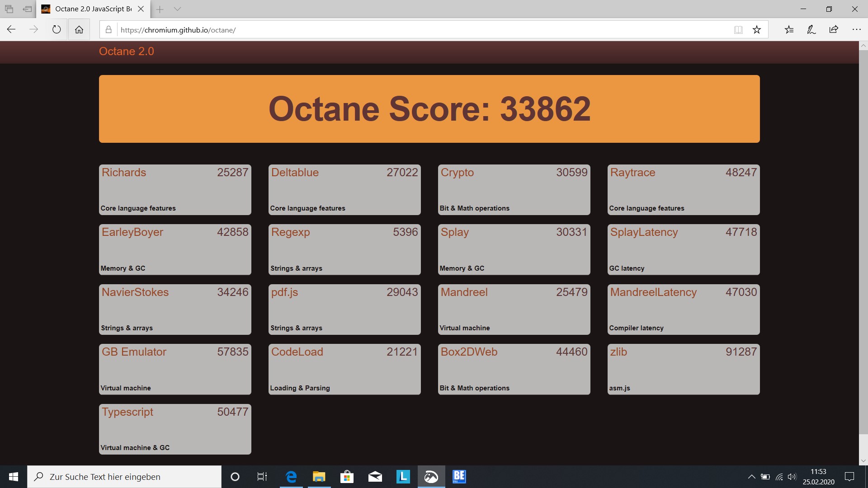Select the Octane 2.0 JavaScript tab
The height and width of the screenshot is (488, 868).
tap(93, 9)
